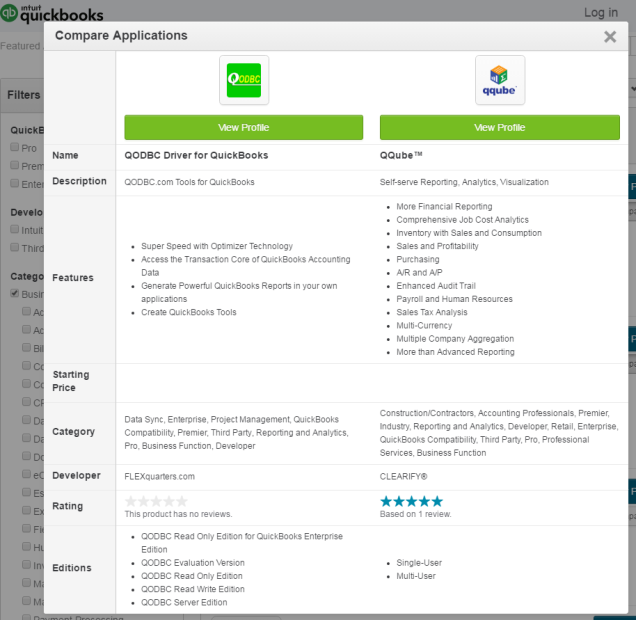Click 'Self-serve Reporting, Analytics, Visualization' text
The image size is (636, 620).
464,182
